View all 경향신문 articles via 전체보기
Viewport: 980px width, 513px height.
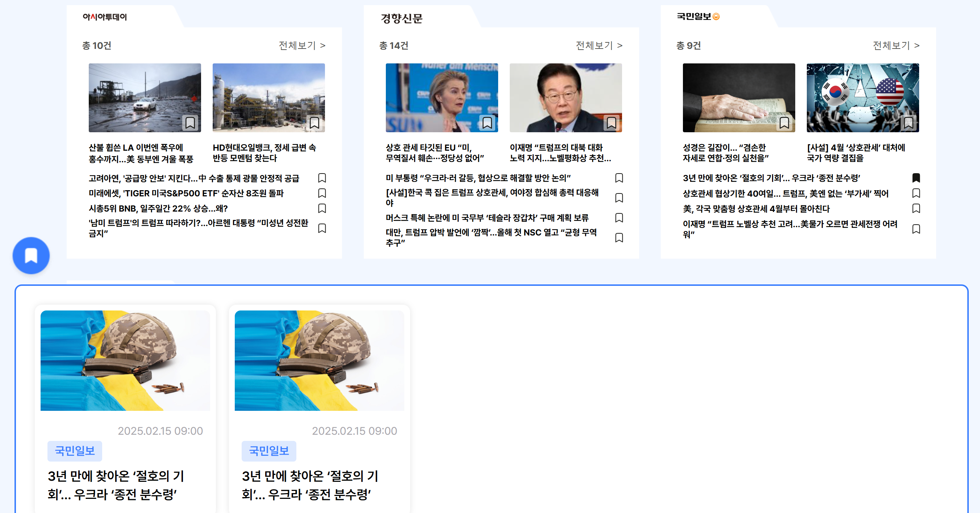pos(599,45)
